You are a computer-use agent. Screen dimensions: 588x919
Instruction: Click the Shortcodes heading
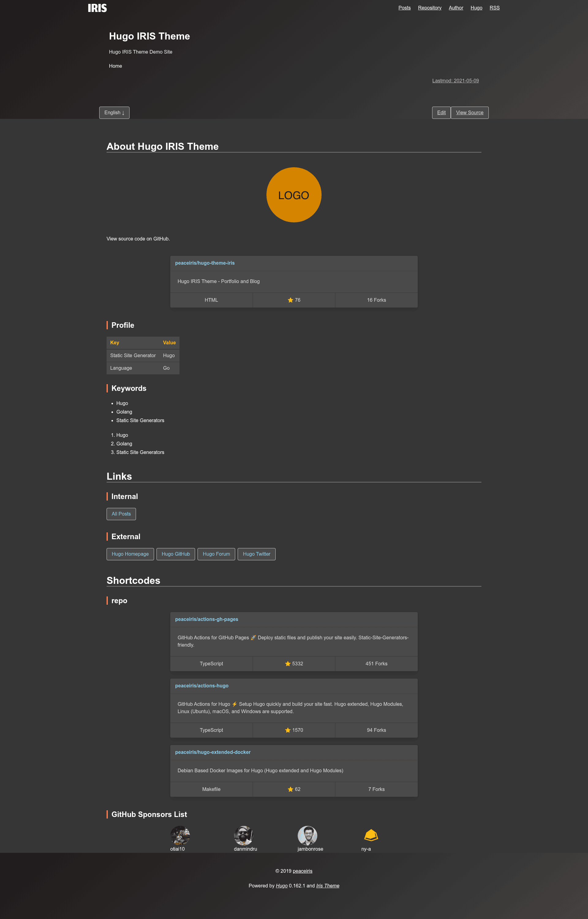click(x=133, y=580)
